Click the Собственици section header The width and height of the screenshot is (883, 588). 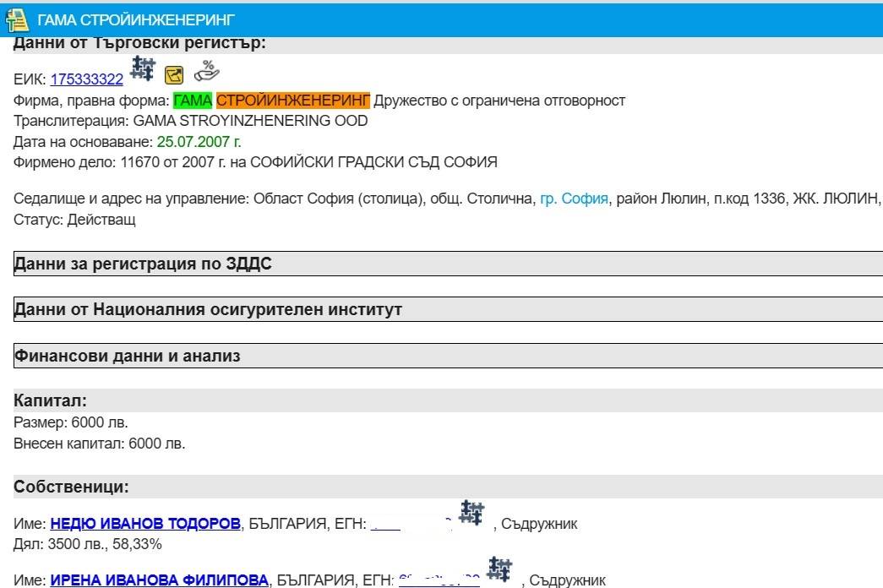pyautogui.click(x=71, y=487)
